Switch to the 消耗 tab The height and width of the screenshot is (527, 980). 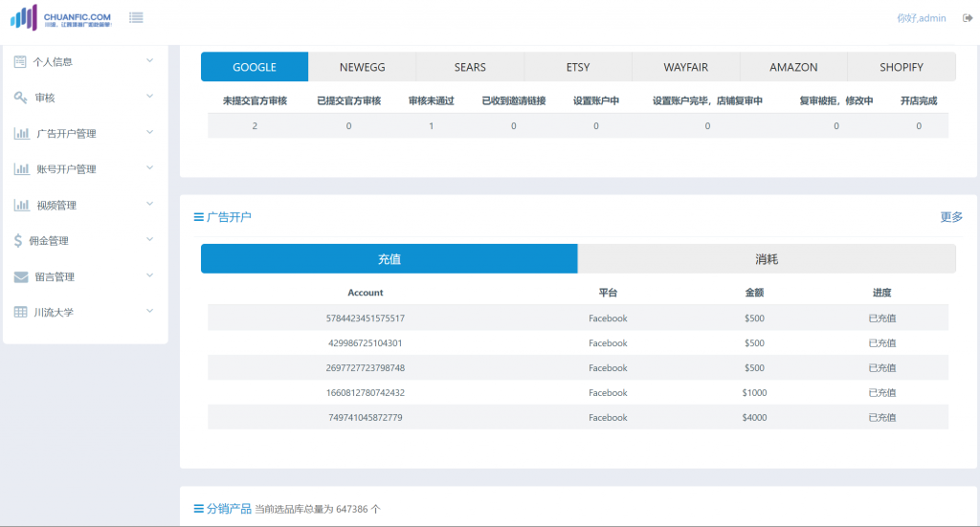[767, 258]
